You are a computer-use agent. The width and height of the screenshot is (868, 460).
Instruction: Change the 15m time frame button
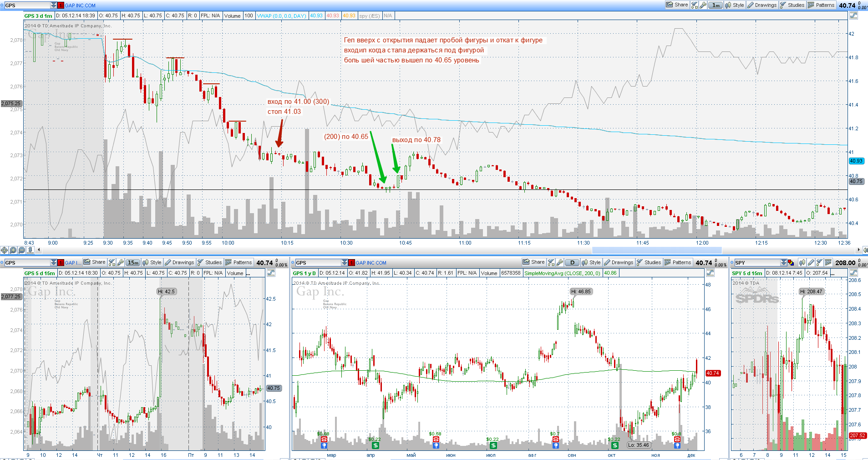click(133, 263)
